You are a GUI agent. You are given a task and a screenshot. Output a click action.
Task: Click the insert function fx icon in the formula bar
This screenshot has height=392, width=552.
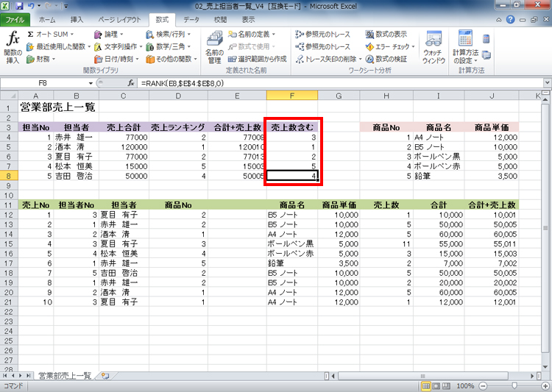coord(131,83)
